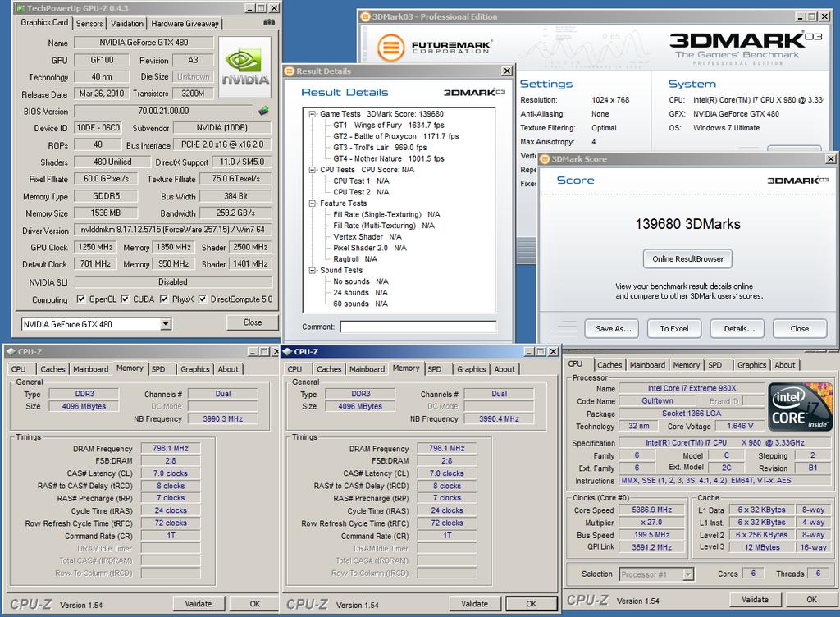Image resolution: width=840 pixels, height=617 pixels.
Task: Click the Online ResultBrowser button
Action: coord(688,258)
